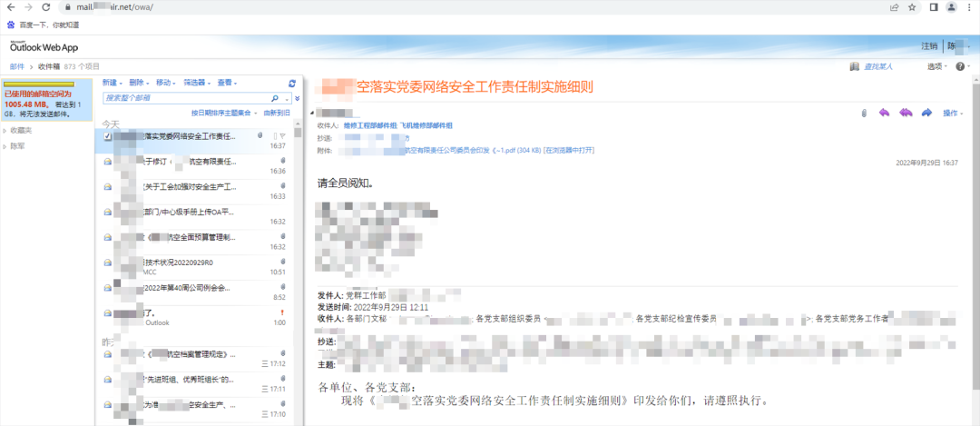This screenshot has width=980, height=426.
Task: Open the 新建 menu
Action: pyautogui.click(x=112, y=83)
